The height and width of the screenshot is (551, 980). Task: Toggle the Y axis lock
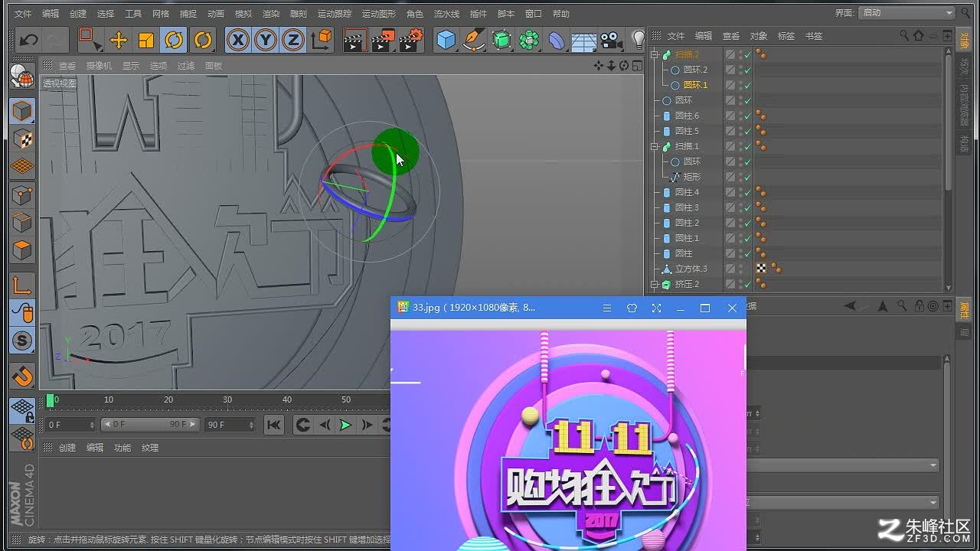pos(266,39)
